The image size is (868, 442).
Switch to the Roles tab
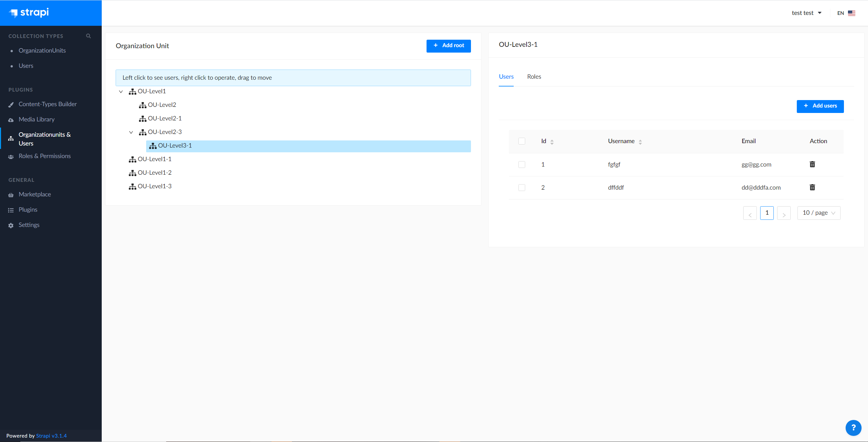(x=534, y=77)
